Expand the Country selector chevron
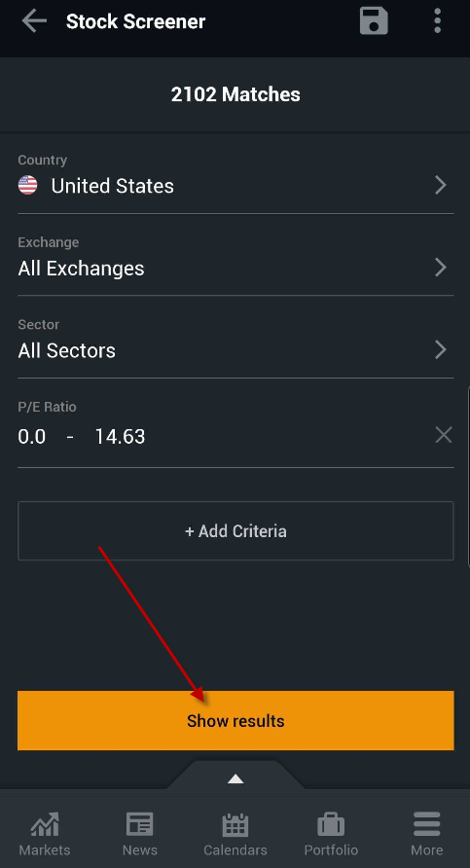This screenshot has width=470, height=868. click(x=441, y=185)
